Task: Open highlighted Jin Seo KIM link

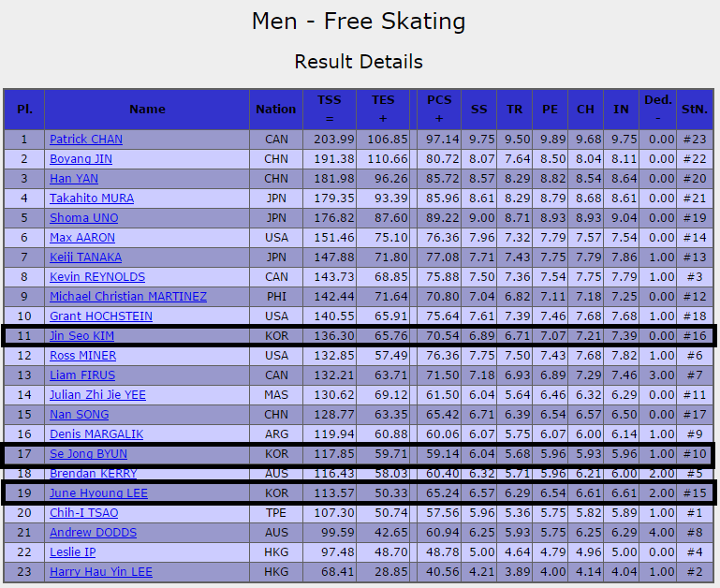Action: click(x=81, y=336)
